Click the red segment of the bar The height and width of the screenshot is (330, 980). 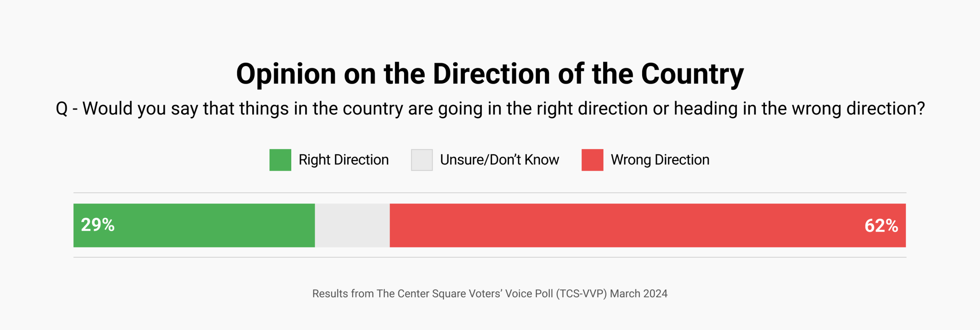[x=631, y=226]
